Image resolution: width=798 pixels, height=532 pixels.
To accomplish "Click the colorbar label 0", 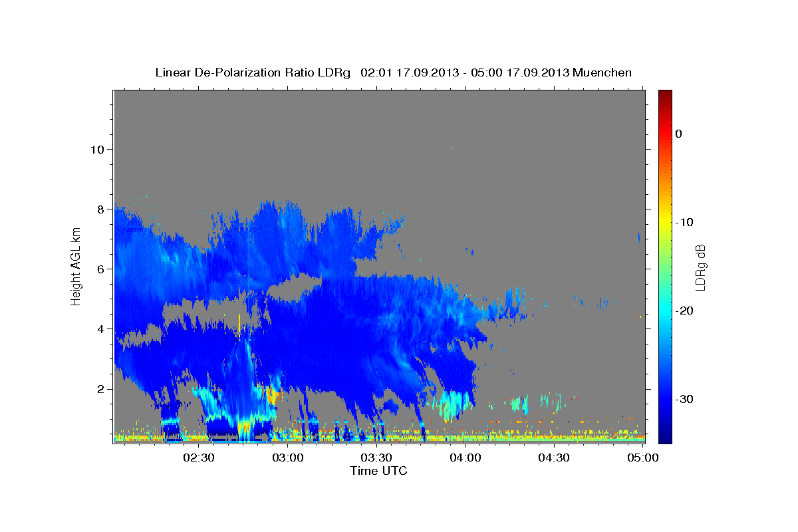I will pos(679,134).
